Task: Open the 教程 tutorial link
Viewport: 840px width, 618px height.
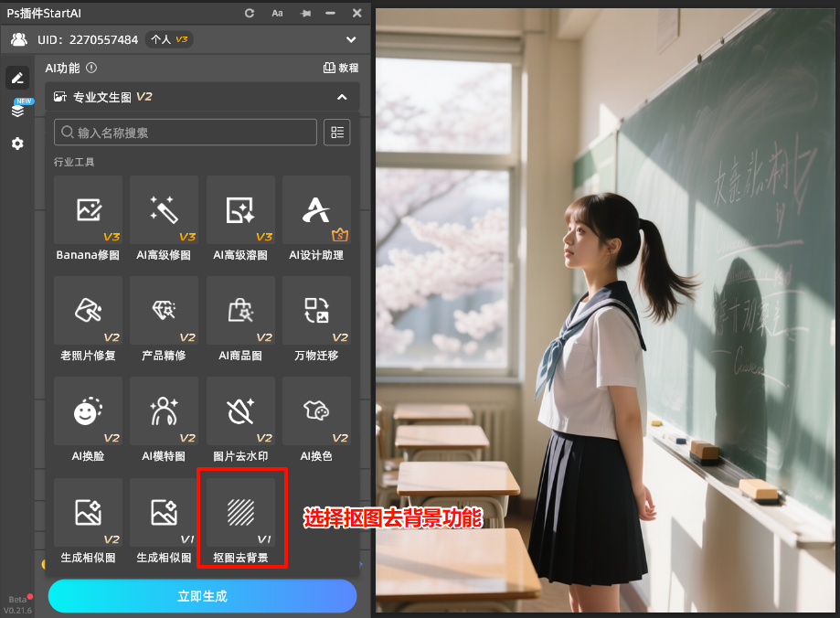Action: [x=339, y=68]
